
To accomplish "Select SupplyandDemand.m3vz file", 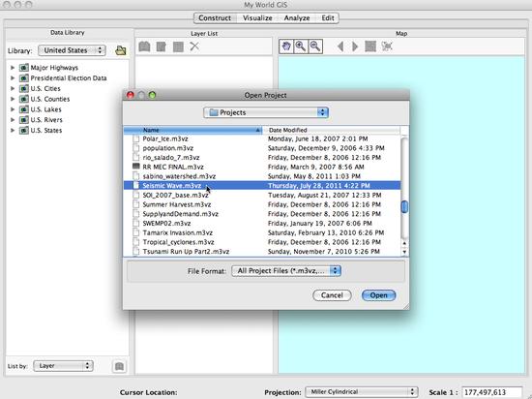I will click(x=262, y=214).
